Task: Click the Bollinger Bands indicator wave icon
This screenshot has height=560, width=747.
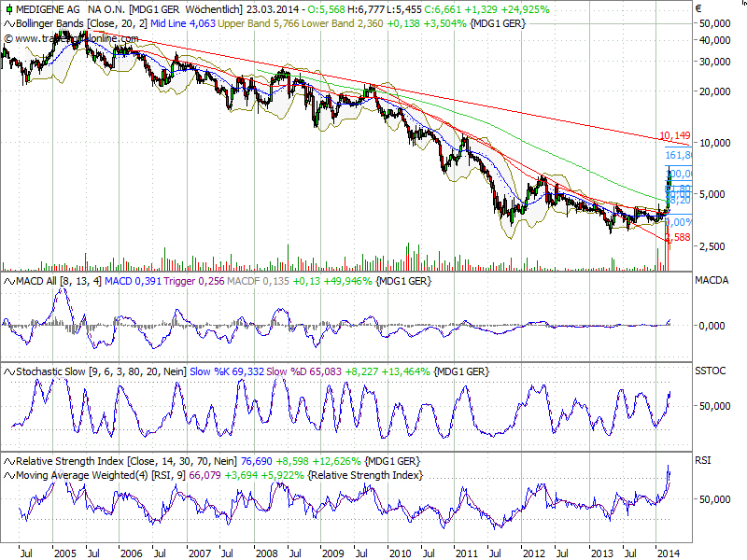Action: point(9,24)
